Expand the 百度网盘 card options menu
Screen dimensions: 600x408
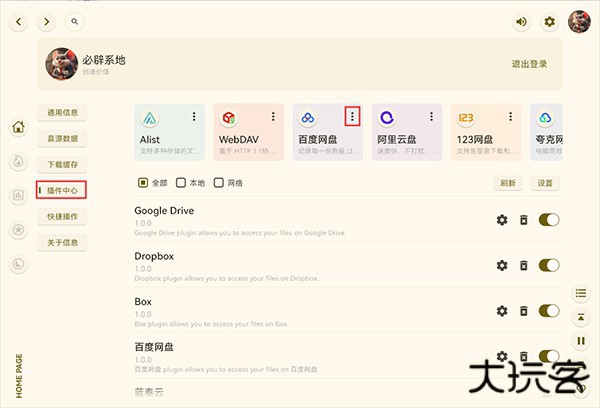351,117
